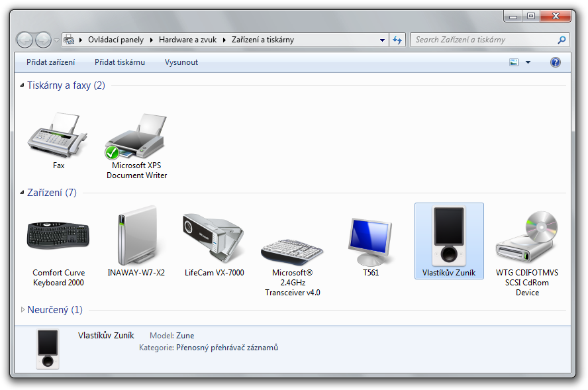Viewport: 588px width, 390px height.
Task: Open dropdown arrow after Ovládací panely
Action: pos(152,40)
